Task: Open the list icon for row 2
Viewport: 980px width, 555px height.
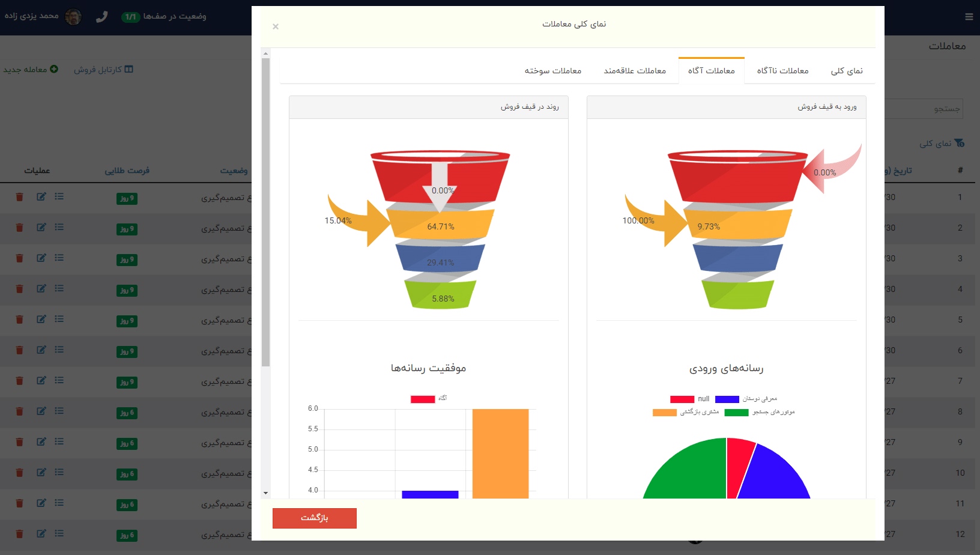Action: pyautogui.click(x=59, y=228)
